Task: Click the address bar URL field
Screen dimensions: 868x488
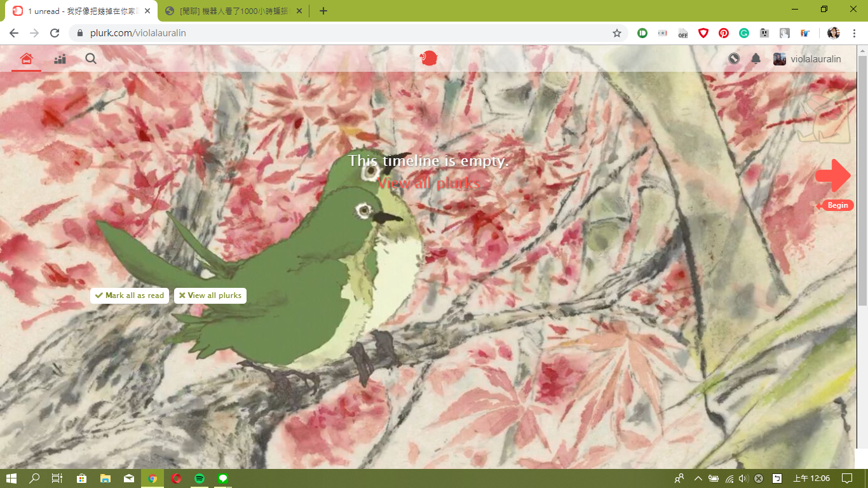Action: click(343, 33)
